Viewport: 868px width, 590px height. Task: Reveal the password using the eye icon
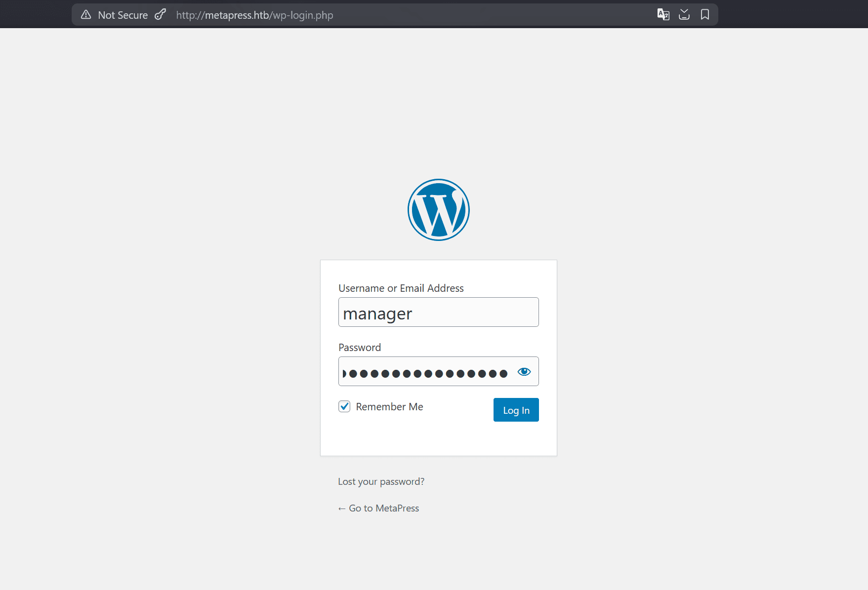(524, 371)
